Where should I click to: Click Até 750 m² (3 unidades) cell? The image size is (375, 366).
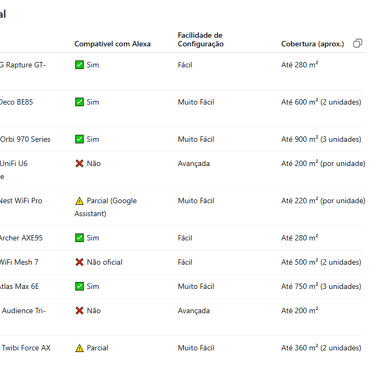coord(321,286)
